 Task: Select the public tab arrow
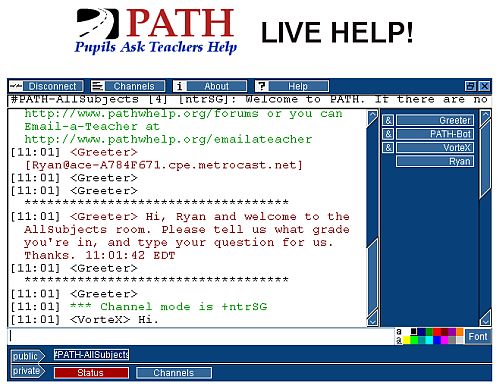coord(28,356)
